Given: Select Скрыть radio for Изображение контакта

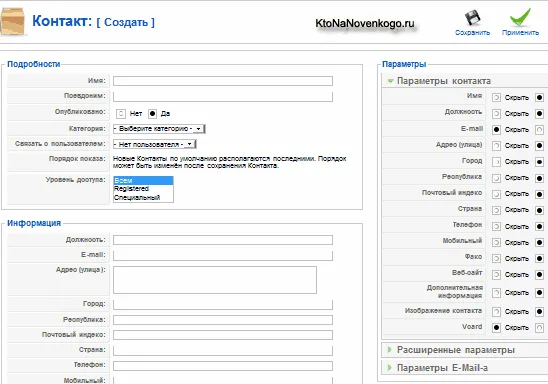Looking at the screenshot, I should pos(496,311).
